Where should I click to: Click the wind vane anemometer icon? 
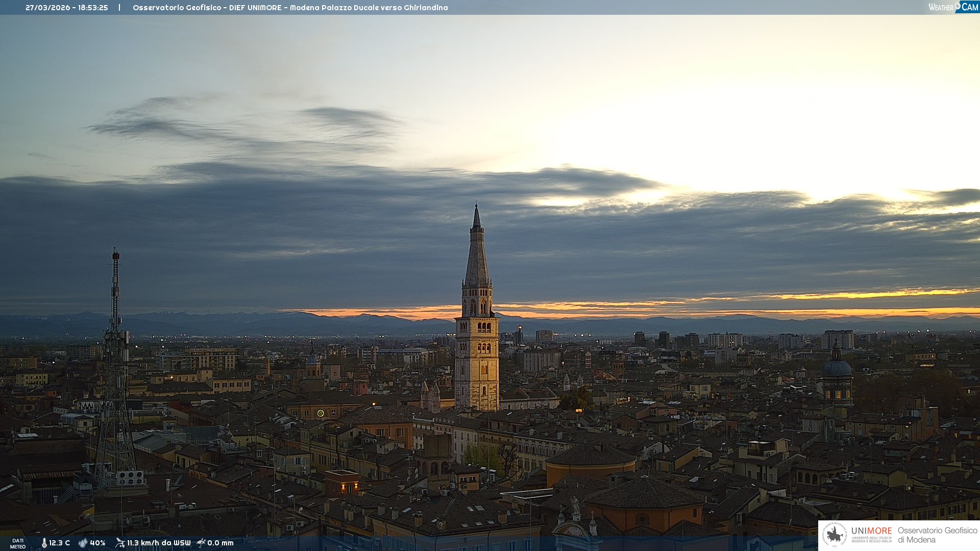[120, 542]
